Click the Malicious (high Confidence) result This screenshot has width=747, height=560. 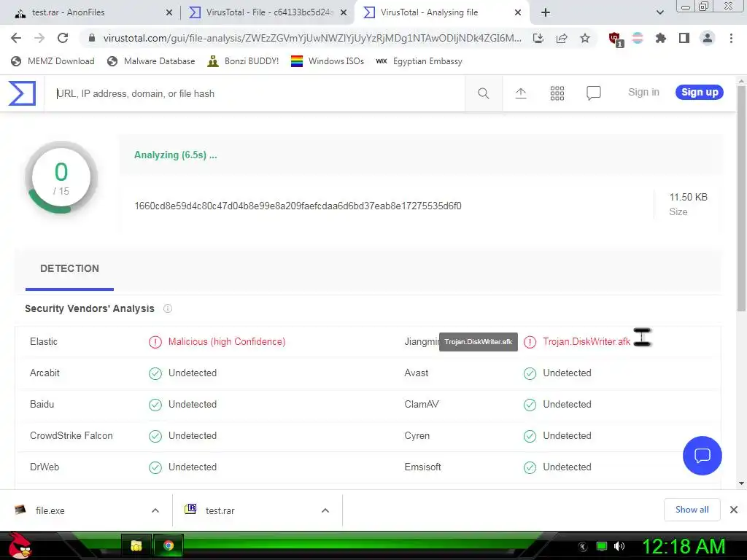point(227,342)
